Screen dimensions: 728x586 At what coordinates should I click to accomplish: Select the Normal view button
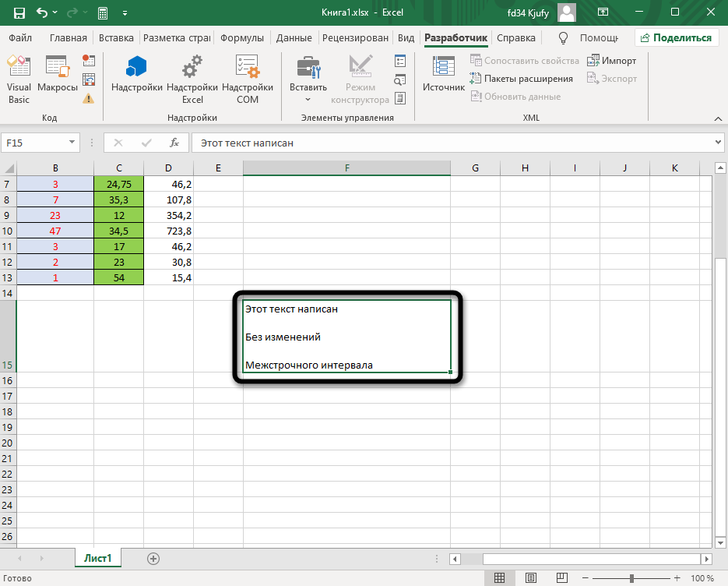click(x=500, y=578)
